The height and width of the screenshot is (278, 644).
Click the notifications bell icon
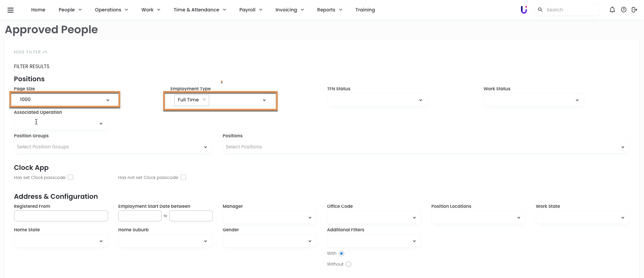point(612,10)
